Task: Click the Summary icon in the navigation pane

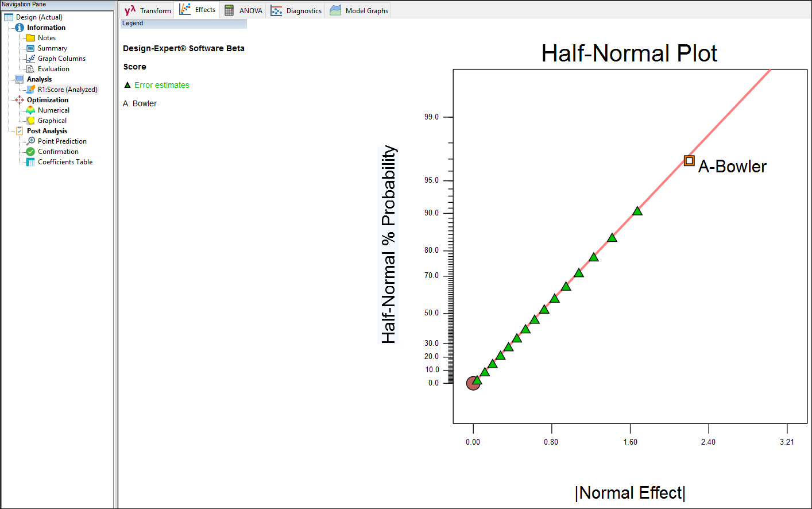Action: tap(29, 48)
